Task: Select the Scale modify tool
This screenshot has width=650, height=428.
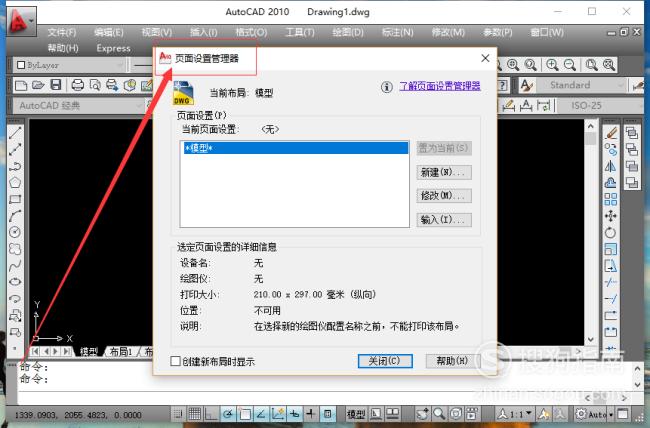Action: 611,249
